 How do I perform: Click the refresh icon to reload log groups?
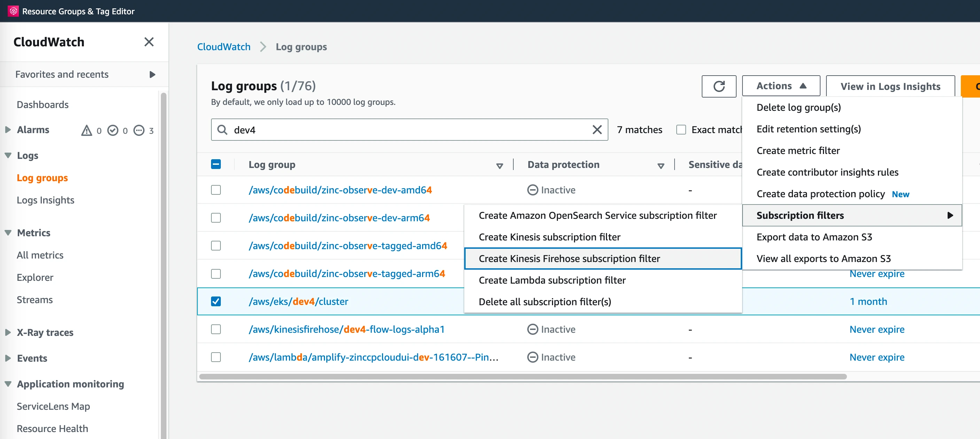click(x=719, y=86)
